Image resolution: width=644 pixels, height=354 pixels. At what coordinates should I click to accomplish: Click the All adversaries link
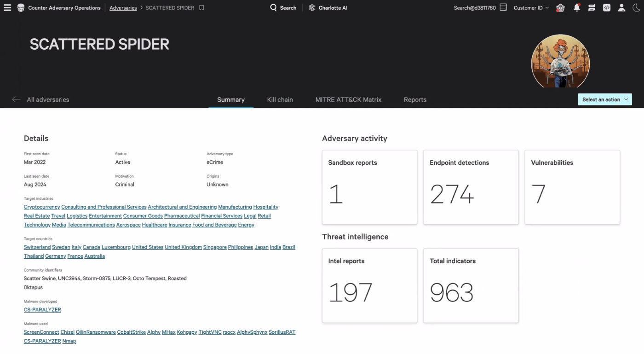(48, 99)
